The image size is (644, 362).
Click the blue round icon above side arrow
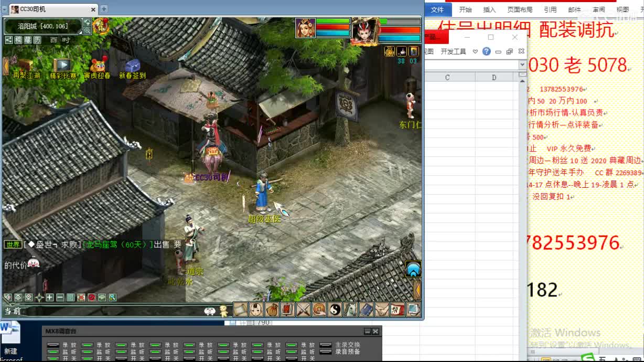(x=414, y=270)
